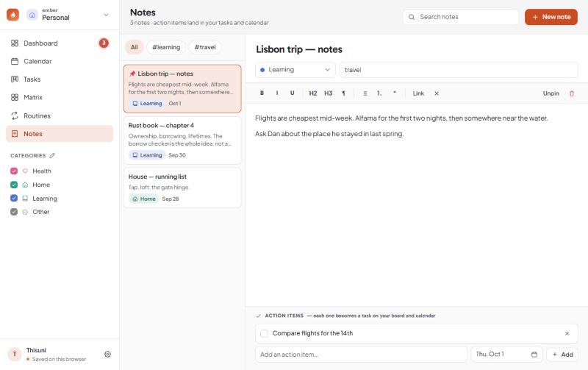Click the Learning category book icon

(x=25, y=198)
